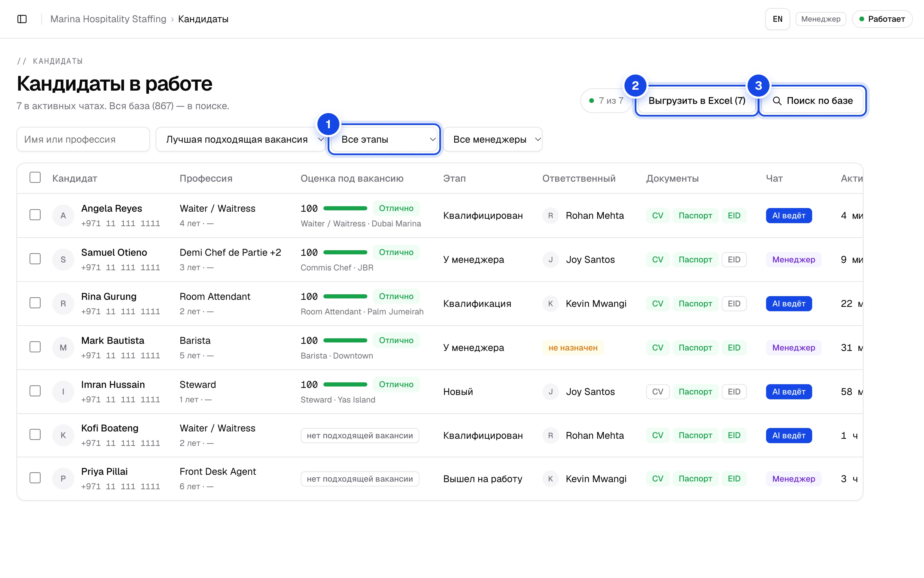Click the Менеджер role badge in header
This screenshot has height=578, width=924.
point(821,19)
